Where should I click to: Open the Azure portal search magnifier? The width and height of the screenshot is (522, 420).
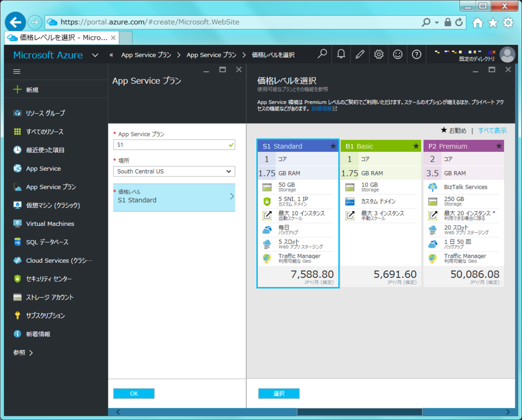click(322, 54)
